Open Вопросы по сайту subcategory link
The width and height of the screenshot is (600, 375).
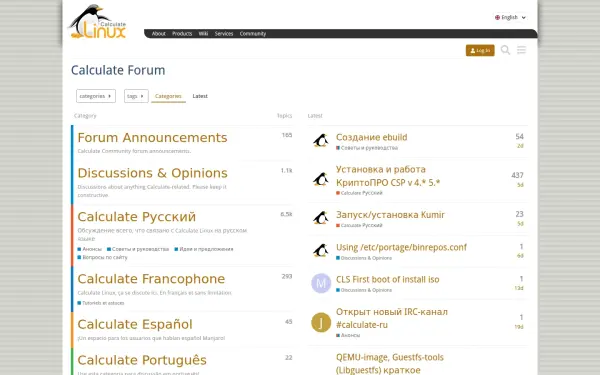click(x=103, y=257)
